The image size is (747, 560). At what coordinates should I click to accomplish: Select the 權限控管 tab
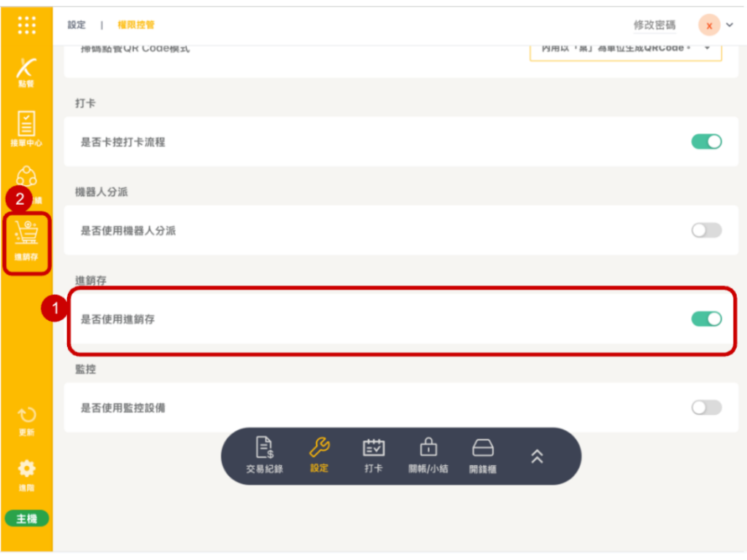pos(136,25)
